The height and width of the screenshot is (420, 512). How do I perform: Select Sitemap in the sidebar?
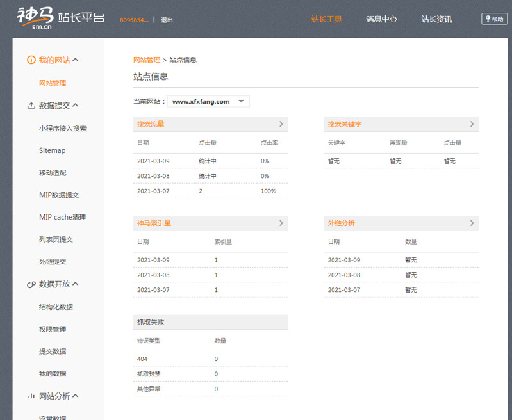pyautogui.click(x=52, y=150)
